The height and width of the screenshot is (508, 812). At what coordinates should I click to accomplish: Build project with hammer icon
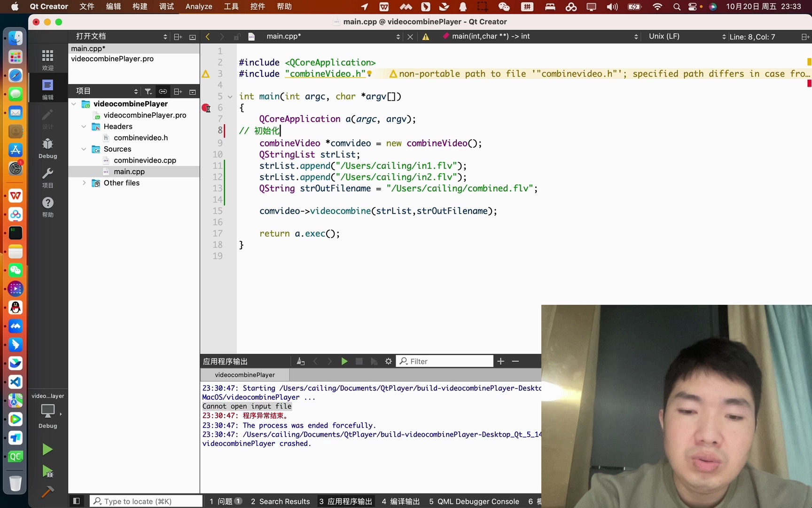(x=47, y=492)
